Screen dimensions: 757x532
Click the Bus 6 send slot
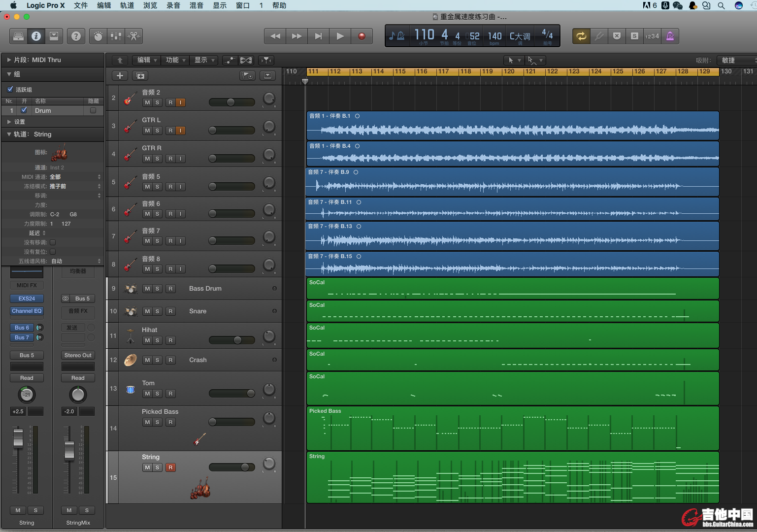[x=22, y=328]
